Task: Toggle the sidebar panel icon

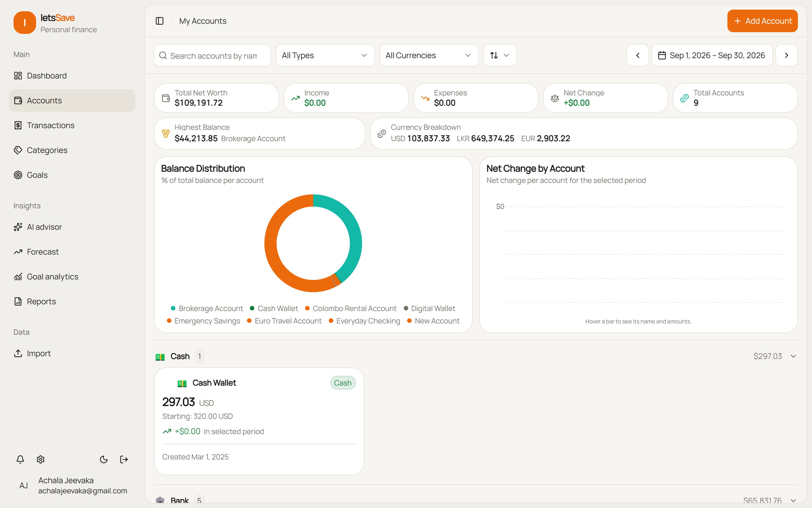Action: pyautogui.click(x=160, y=21)
